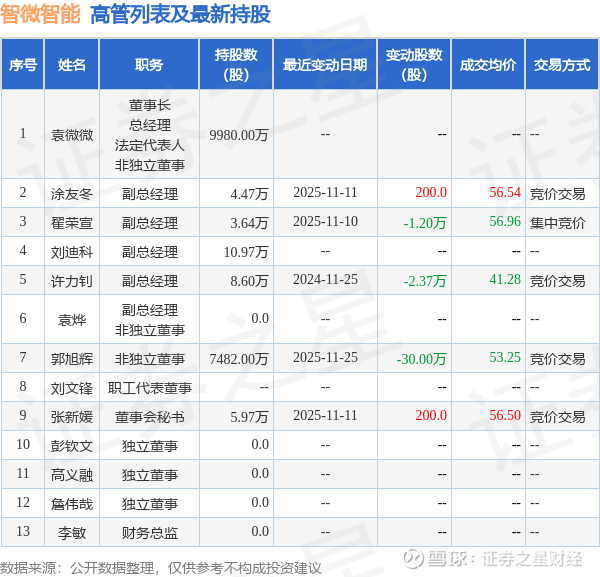Click holding value 9980.00万
The image size is (600, 577).
(x=239, y=135)
